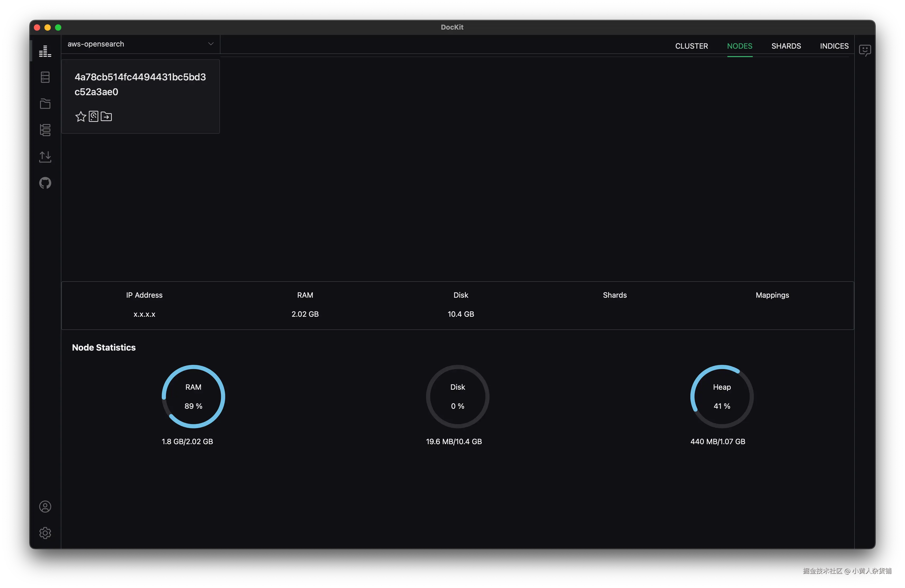Open the user account icon

(45, 507)
